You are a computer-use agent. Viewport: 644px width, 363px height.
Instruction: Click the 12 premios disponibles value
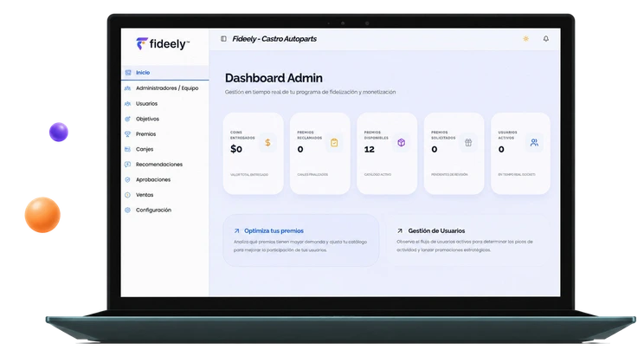[x=370, y=149]
